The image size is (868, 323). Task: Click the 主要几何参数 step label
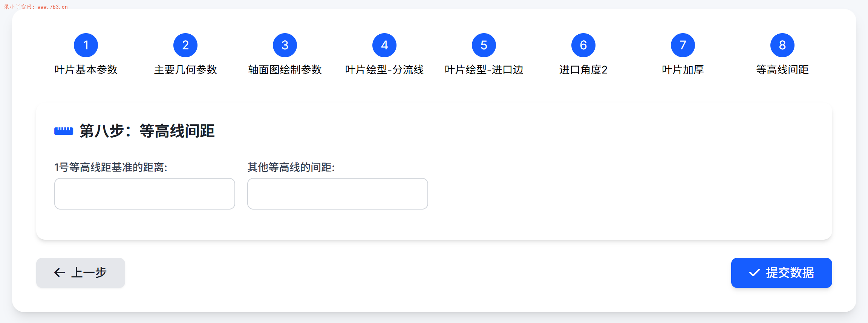185,70
